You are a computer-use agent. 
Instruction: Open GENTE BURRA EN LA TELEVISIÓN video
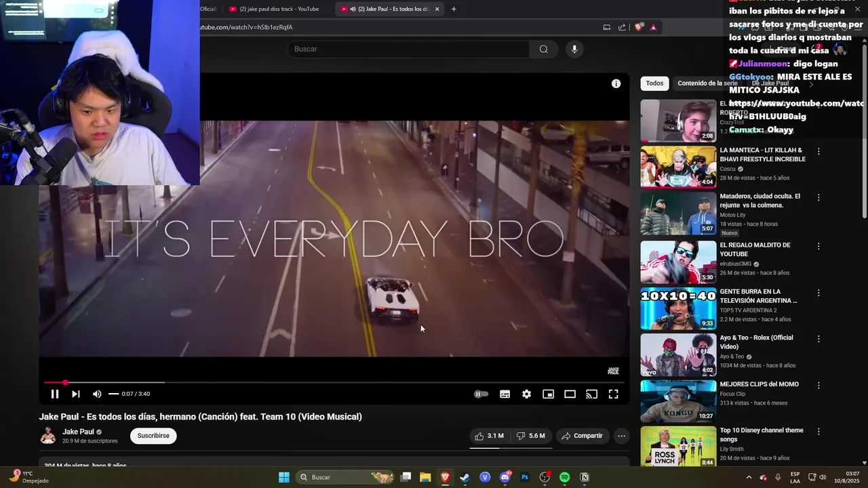click(758, 296)
